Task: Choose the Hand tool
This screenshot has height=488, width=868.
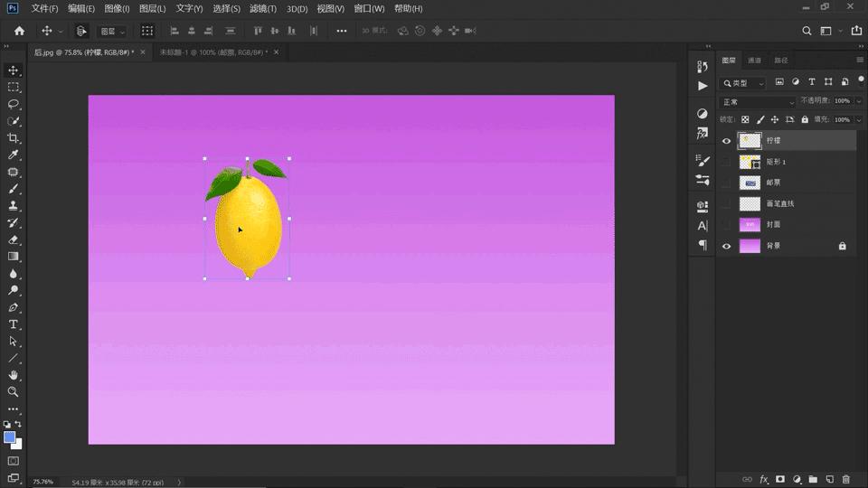Action: [14, 375]
